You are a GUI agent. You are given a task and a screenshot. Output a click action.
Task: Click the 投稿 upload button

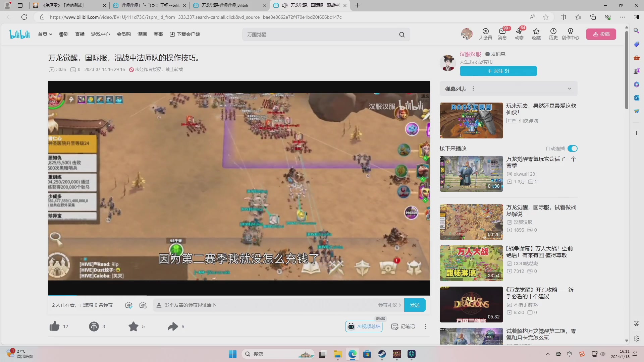601,34
